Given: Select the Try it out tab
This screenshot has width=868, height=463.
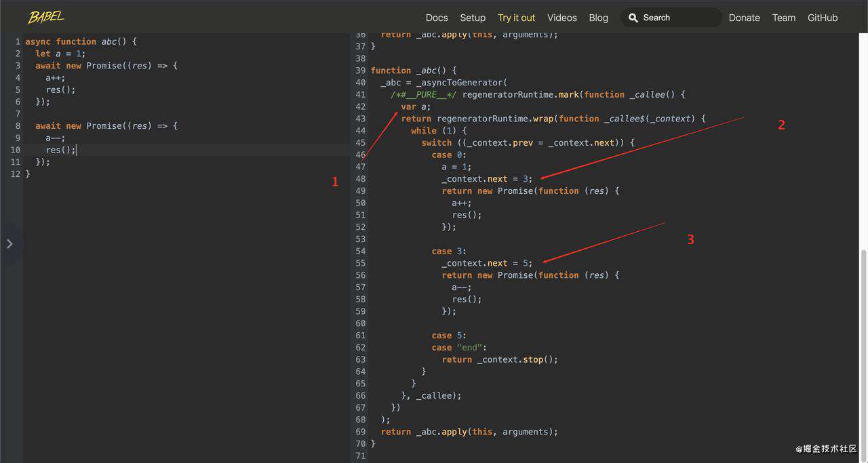Looking at the screenshot, I should [x=516, y=18].
